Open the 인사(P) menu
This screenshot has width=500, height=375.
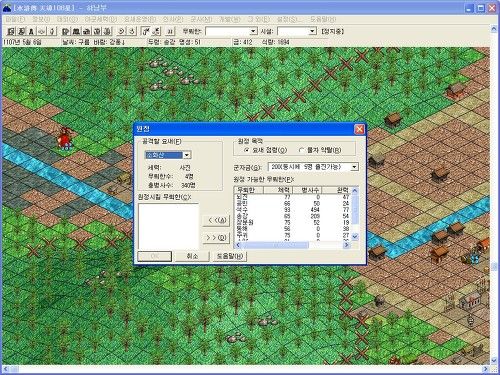(173, 19)
